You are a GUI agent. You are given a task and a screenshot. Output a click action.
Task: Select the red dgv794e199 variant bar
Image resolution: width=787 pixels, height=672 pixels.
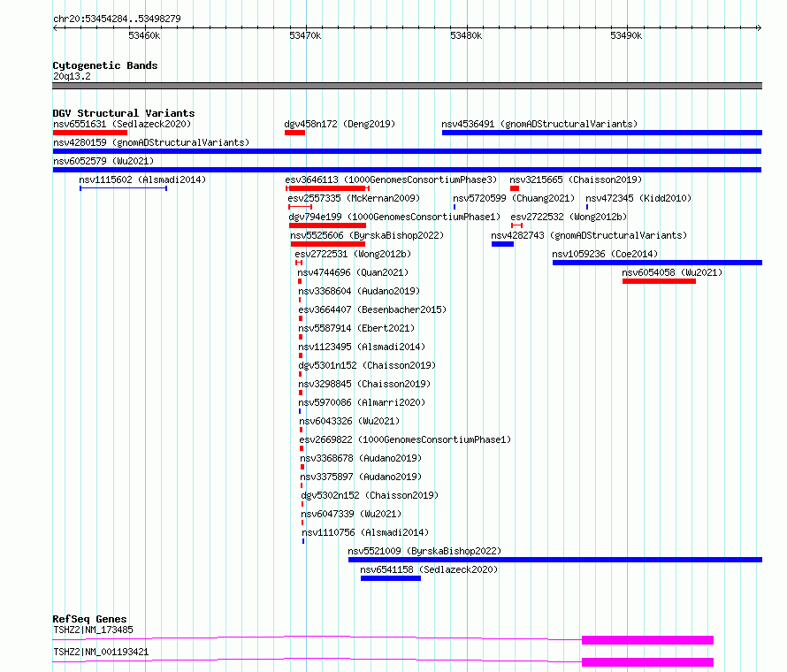327,225
